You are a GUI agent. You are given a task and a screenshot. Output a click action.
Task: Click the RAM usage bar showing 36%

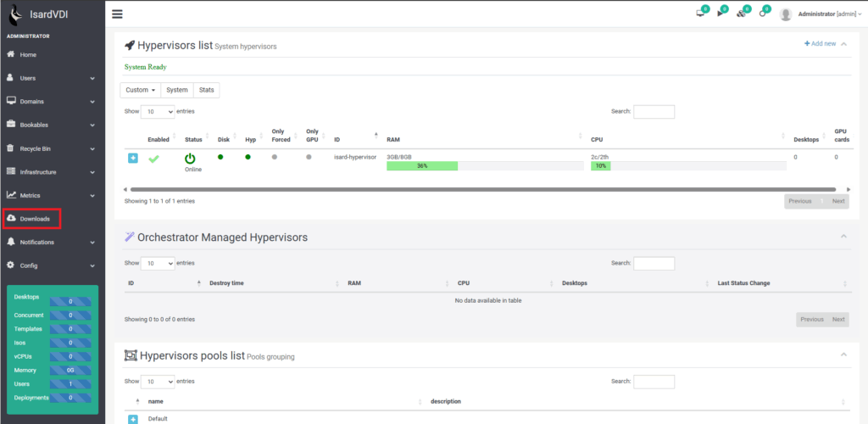tap(422, 166)
